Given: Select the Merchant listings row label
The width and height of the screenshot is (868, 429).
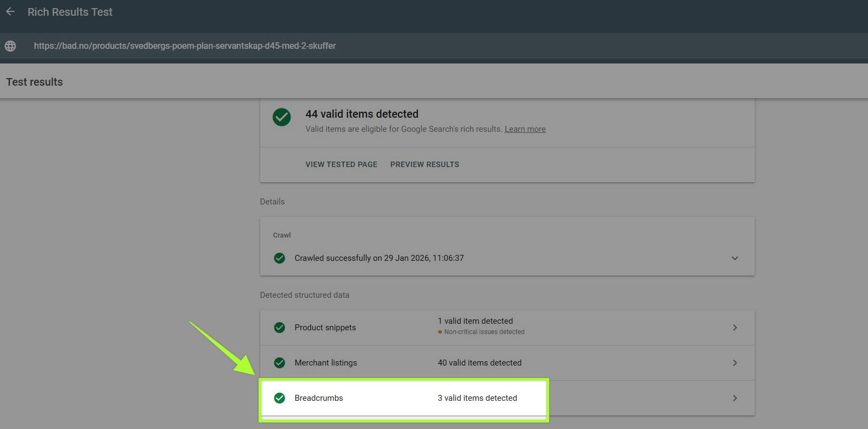Looking at the screenshot, I should coord(326,363).
